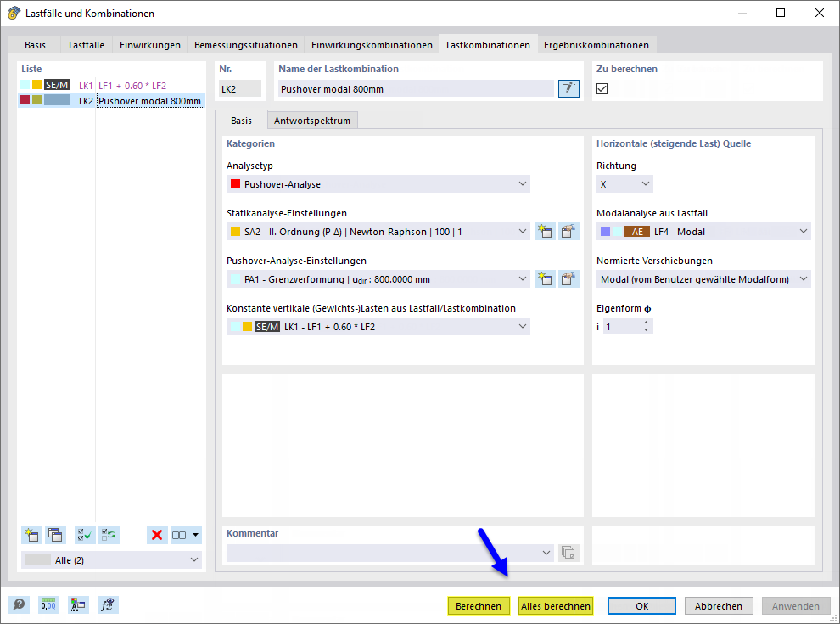Switch to the Lastfälle tab
Image resolution: width=840 pixels, height=624 pixels.
(87, 45)
